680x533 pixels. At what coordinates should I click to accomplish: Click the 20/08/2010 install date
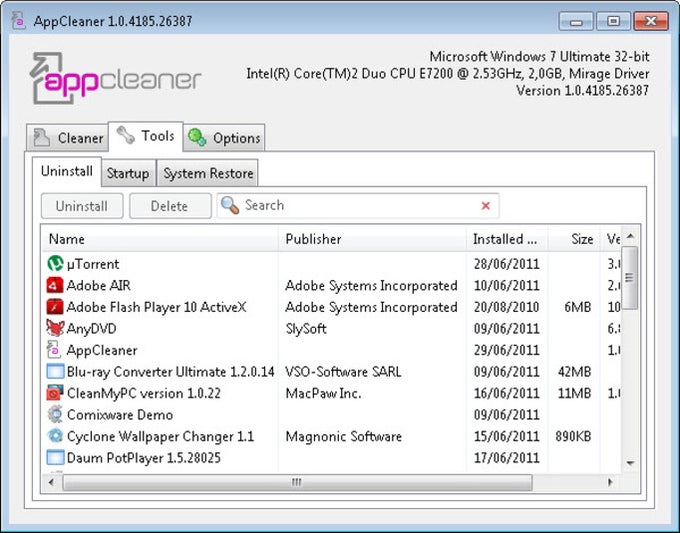point(507,307)
